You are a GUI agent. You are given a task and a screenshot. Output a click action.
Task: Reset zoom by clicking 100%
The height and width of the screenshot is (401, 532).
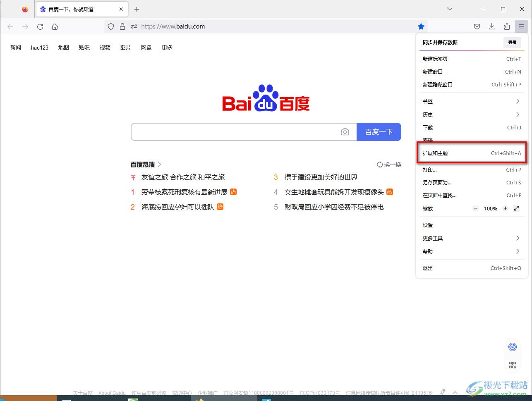(491, 208)
